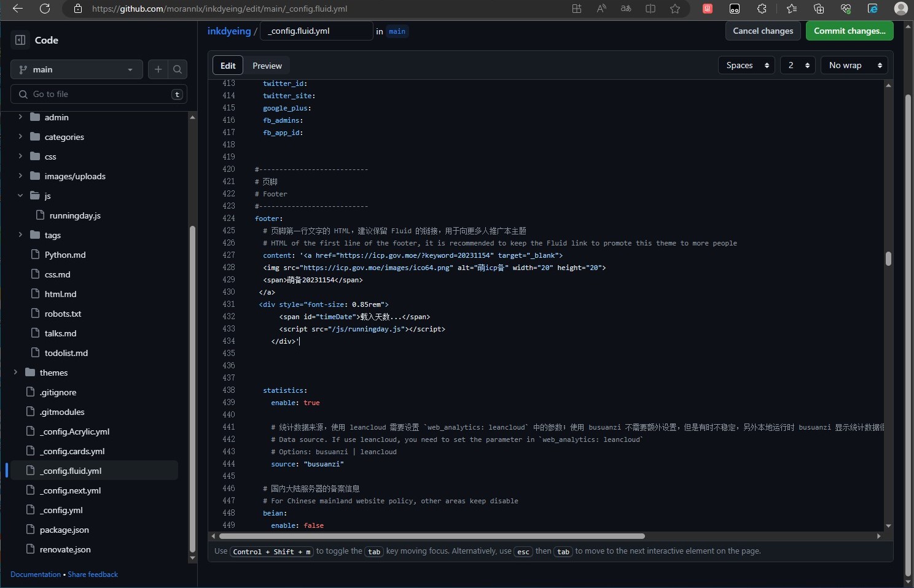The image size is (914, 588).
Task: Open renovate.json file
Action: 65,549
